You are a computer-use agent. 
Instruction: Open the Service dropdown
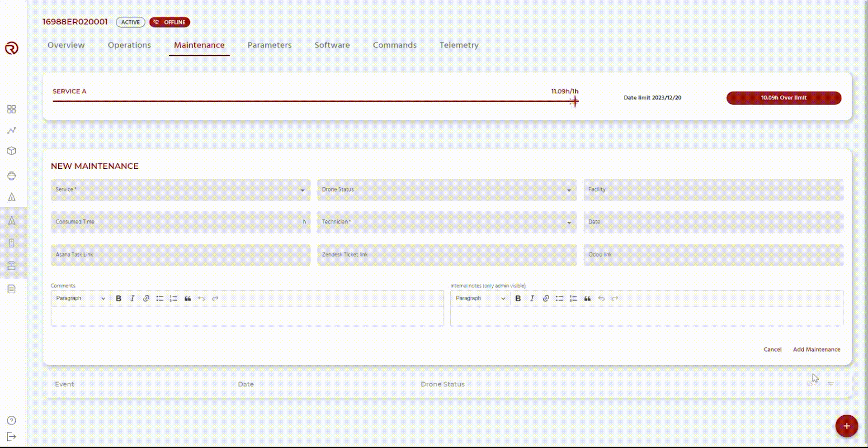click(180, 190)
